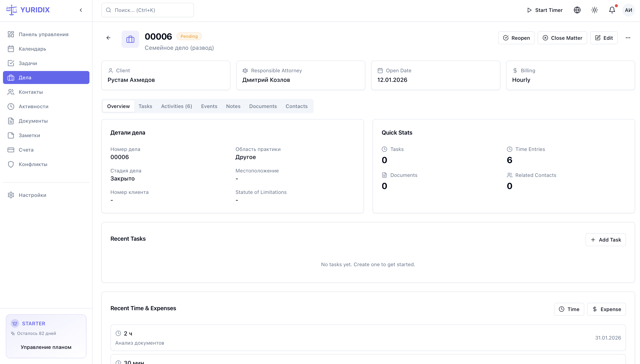Click the Close Matter button
Screen dimensions: 640x364
(x=562, y=38)
